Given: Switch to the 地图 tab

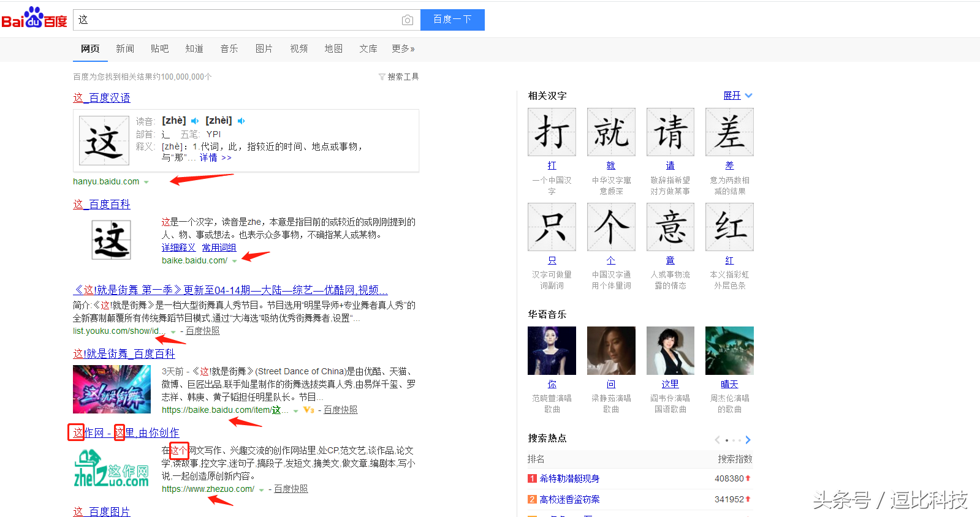Looking at the screenshot, I should tap(333, 48).
